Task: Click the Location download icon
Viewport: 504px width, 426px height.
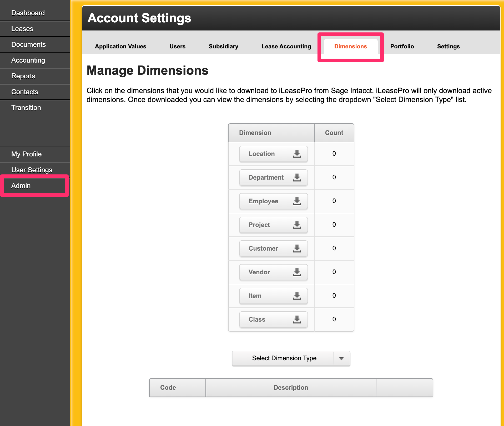Action: pos(297,154)
